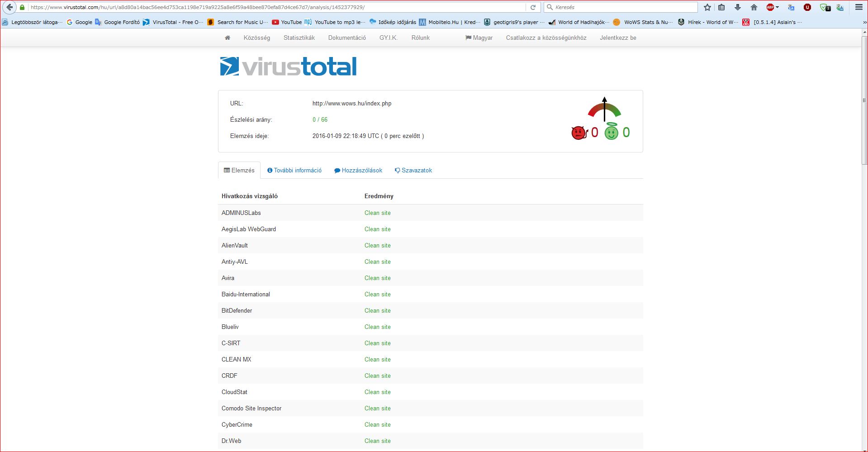
Task: Click the green padlock site security icon
Action: coord(22,7)
